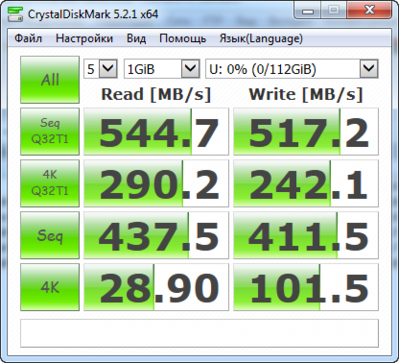This screenshot has width=399, height=363.
Task: Run the 4K benchmark button
Action: click(x=50, y=287)
